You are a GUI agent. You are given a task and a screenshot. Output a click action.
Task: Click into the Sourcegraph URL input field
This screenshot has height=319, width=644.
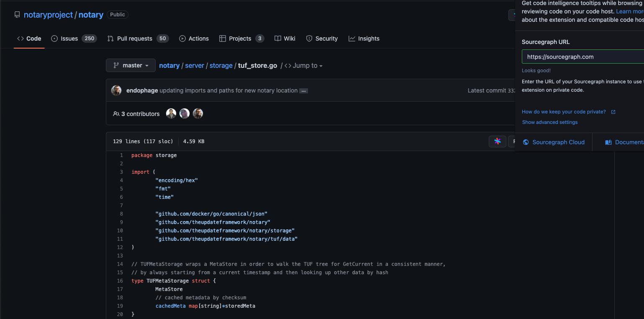[x=583, y=57]
